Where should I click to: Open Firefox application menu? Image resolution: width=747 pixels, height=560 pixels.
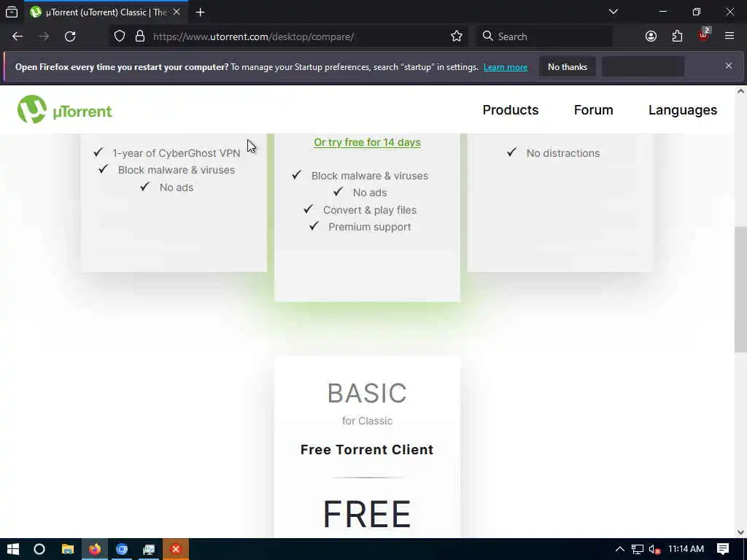[x=729, y=36]
